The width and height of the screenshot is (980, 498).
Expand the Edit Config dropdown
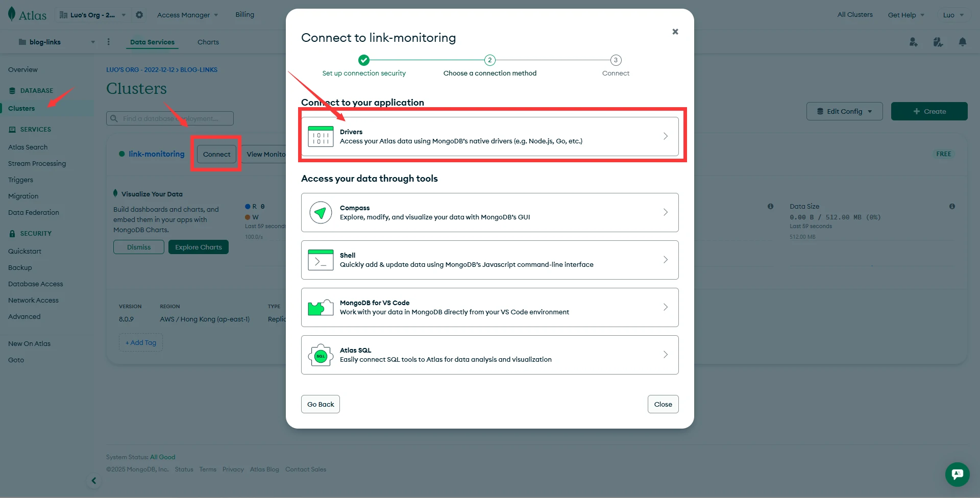844,111
